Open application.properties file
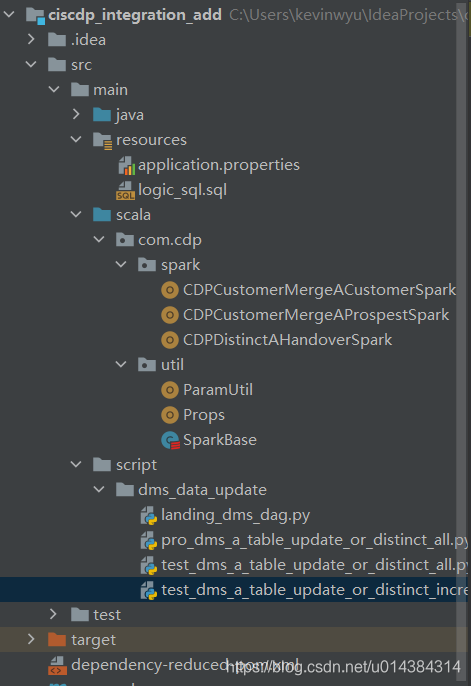This screenshot has width=471, height=686. coord(219,165)
